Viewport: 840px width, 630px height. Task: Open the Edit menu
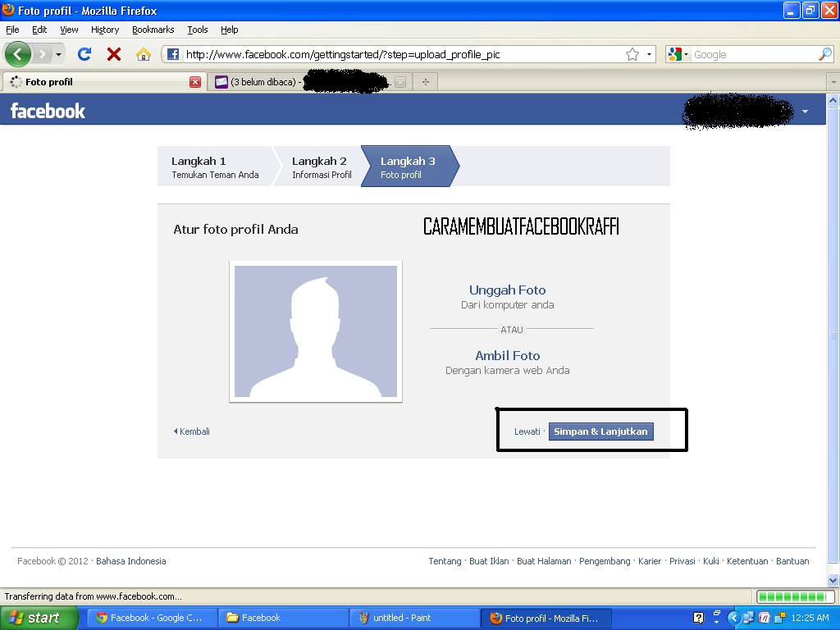point(39,30)
